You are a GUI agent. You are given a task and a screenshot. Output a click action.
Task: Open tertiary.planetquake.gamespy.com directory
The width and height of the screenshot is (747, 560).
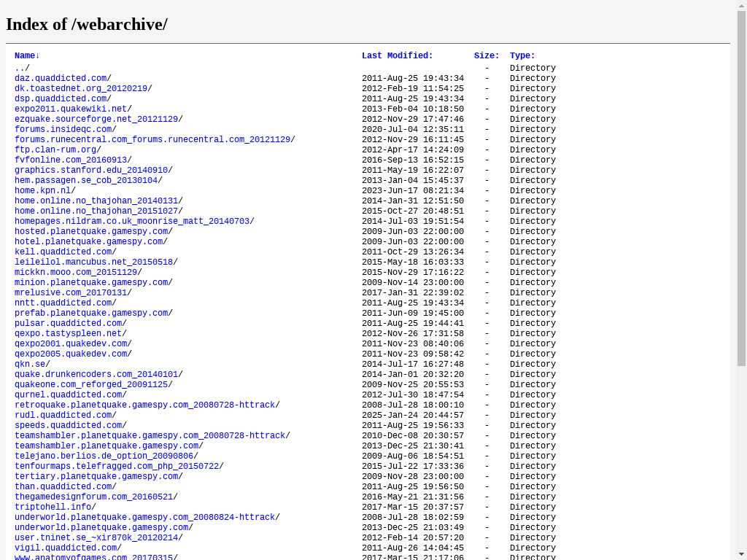click(x=96, y=478)
